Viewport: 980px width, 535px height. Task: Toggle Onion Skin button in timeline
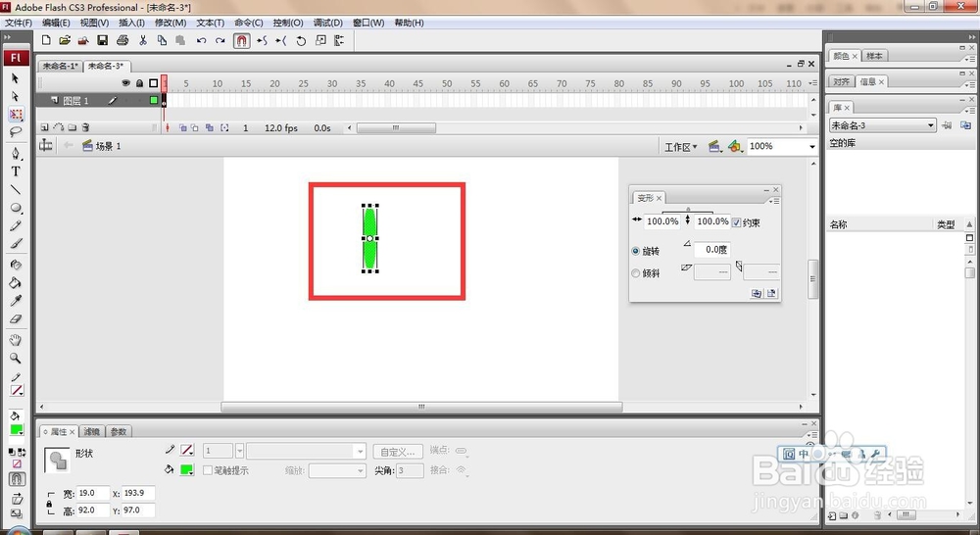(x=182, y=127)
